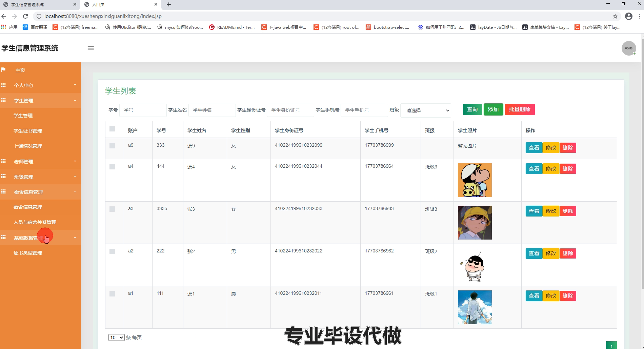Reload the page with refresh icon

pyautogui.click(x=25, y=16)
